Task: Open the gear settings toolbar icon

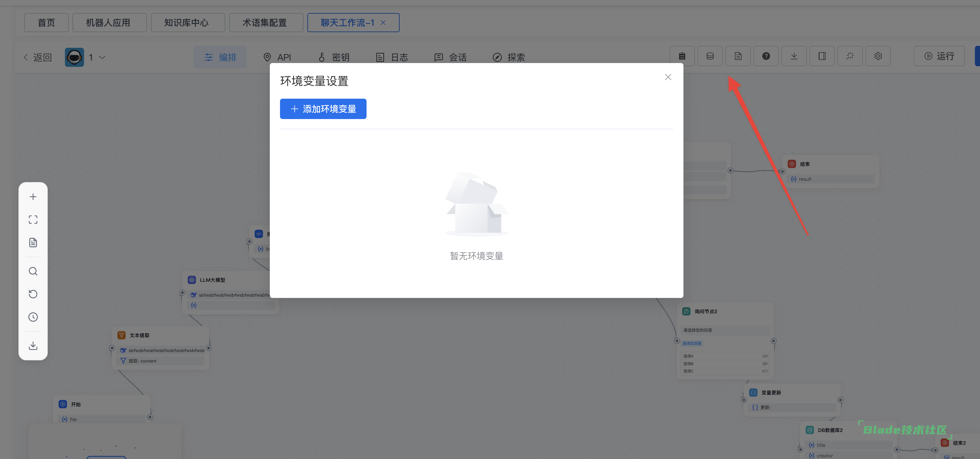Action: coord(878,56)
